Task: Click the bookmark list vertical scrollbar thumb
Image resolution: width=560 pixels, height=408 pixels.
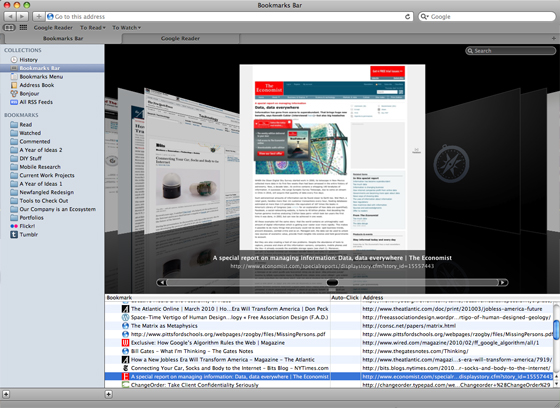Action: point(556,330)
